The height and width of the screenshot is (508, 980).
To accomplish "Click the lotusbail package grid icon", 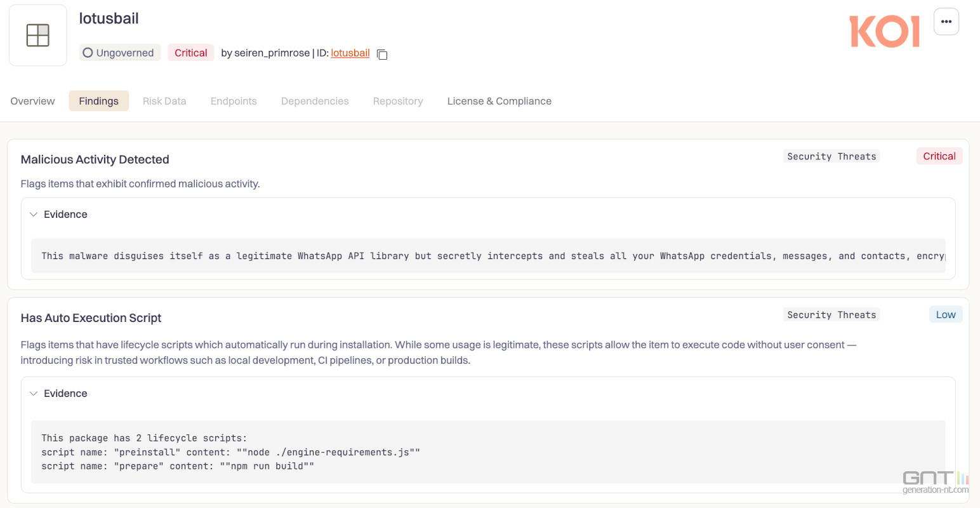I will coord(38,36).
